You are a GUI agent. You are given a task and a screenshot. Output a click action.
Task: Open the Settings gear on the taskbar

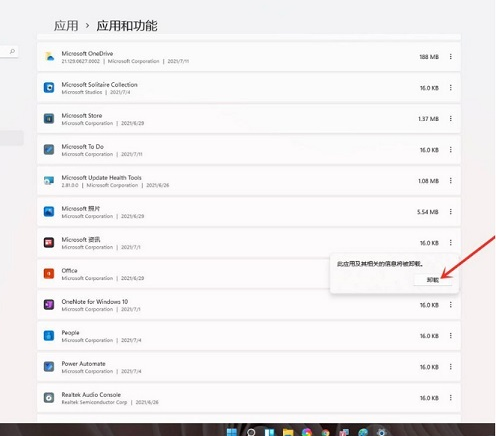pos(381,432)
